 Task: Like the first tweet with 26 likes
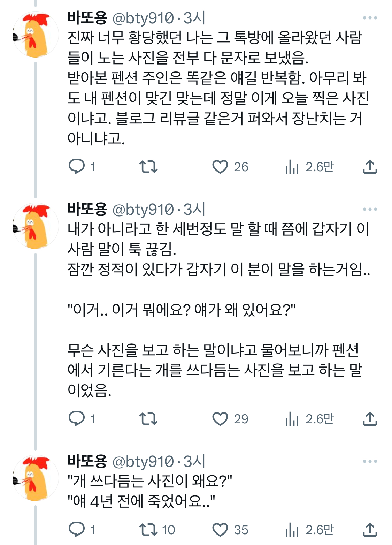pos(220,167)
